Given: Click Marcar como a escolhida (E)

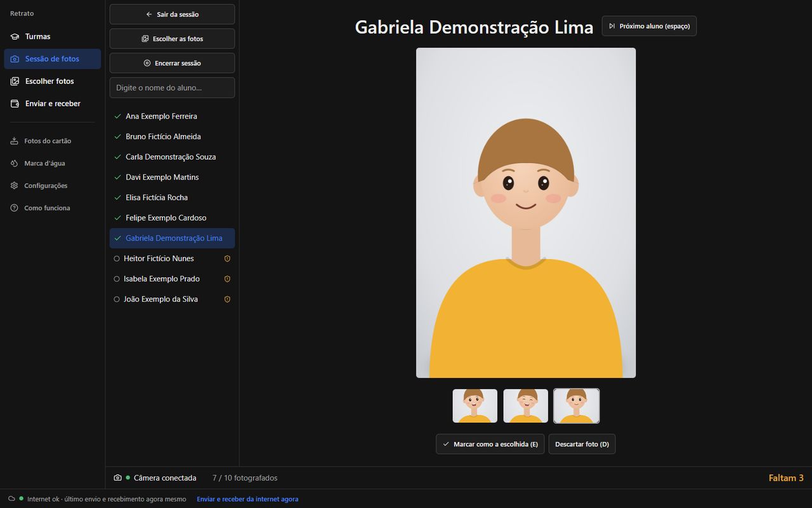Looking at the screenshot, I should click(x=490, y=444).
